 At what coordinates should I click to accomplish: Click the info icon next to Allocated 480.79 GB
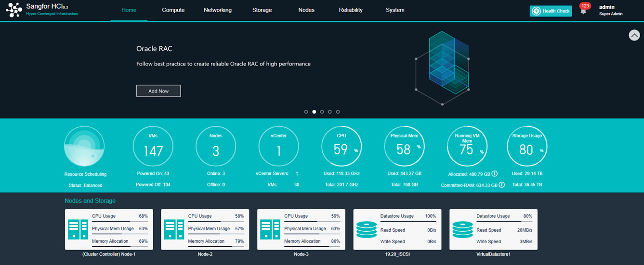(x=494, y=173)
